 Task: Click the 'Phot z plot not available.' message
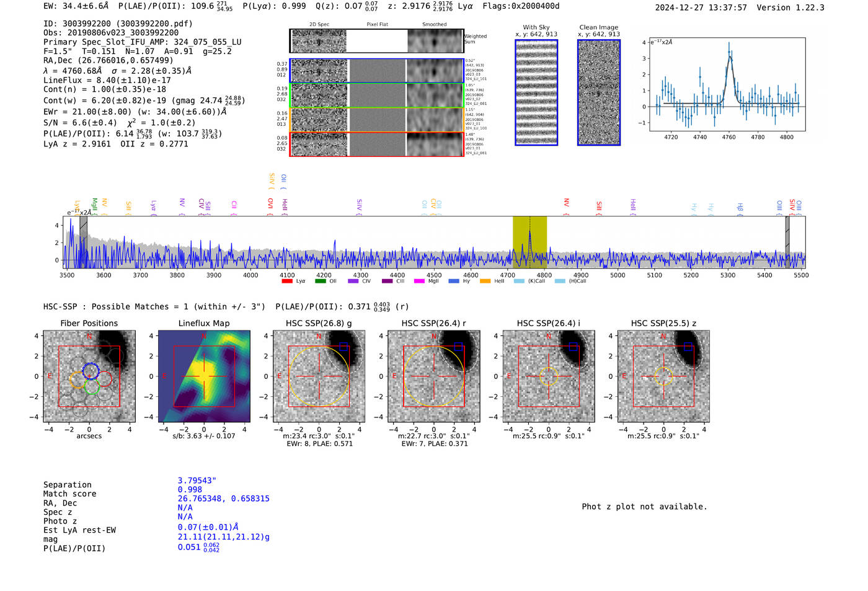[644, 507]
